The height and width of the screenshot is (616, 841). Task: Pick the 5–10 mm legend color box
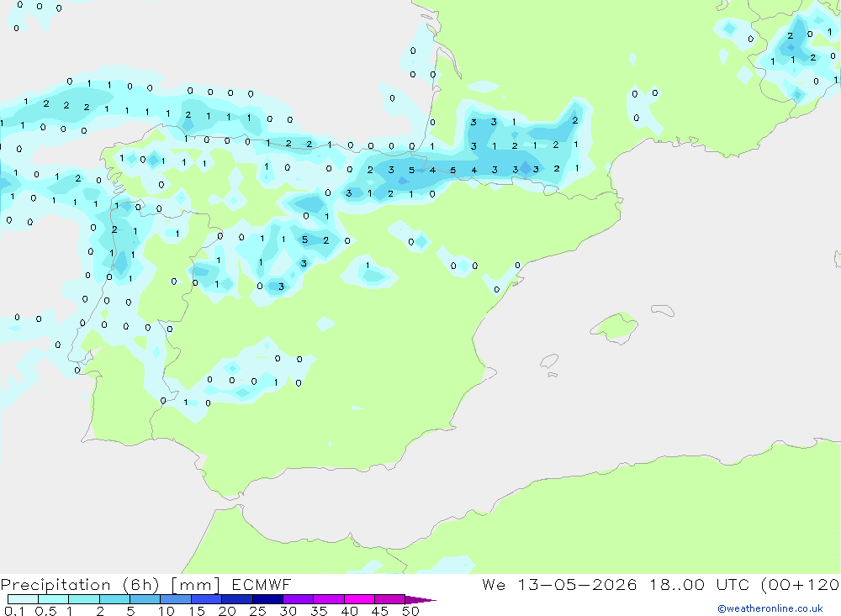(x=145, y=599)
